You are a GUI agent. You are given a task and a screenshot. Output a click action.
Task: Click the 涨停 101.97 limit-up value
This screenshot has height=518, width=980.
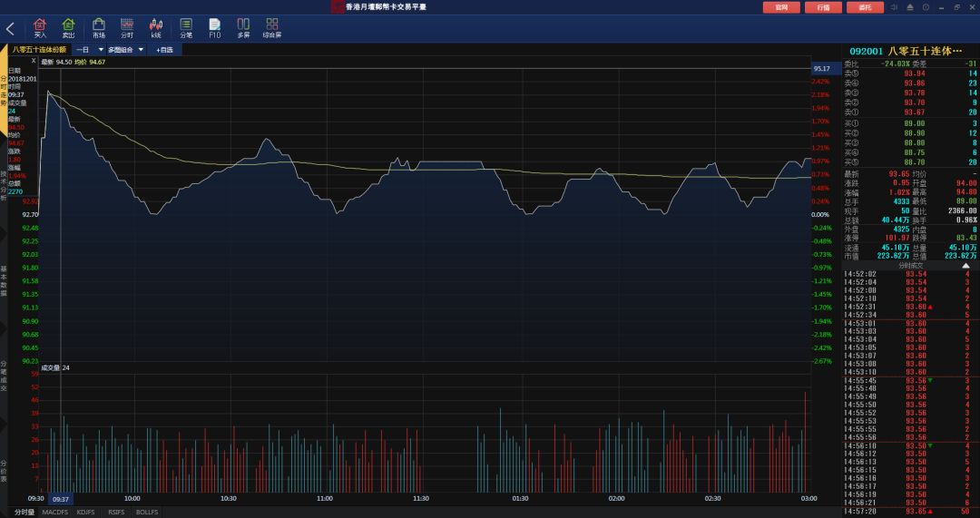click(897, 238)
